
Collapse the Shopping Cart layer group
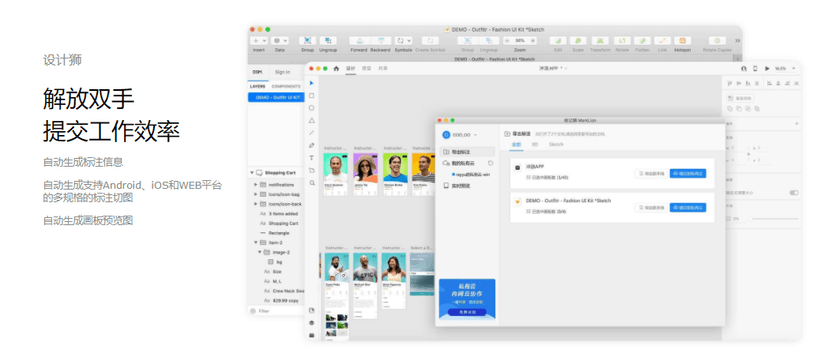[252, 173]
